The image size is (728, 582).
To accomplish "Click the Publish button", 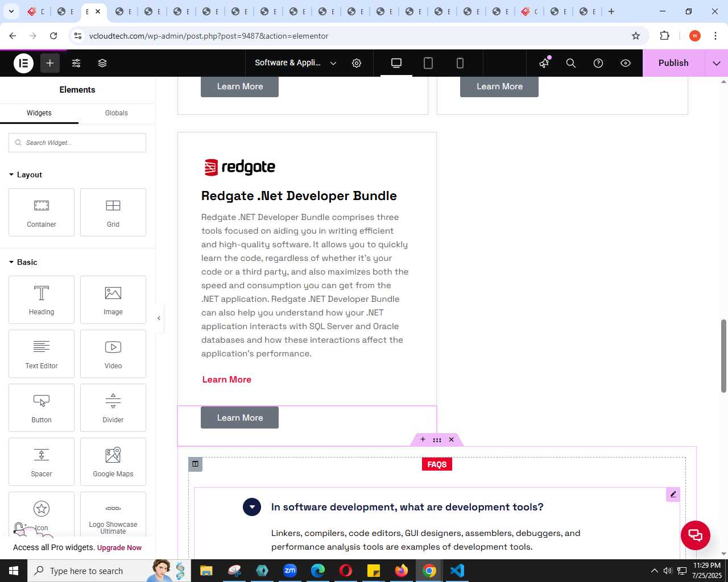I will tap(673, 63).
